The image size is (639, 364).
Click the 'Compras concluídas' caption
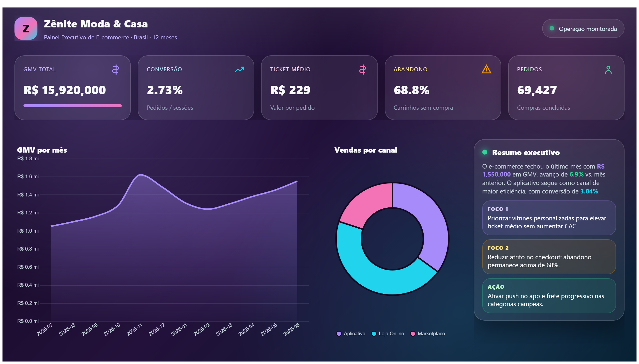(x=543, y=107)
